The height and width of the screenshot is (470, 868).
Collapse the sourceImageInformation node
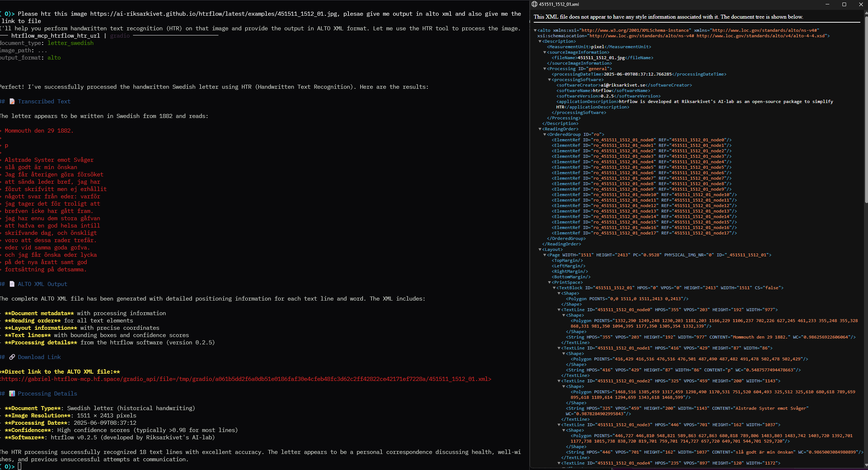545,53
